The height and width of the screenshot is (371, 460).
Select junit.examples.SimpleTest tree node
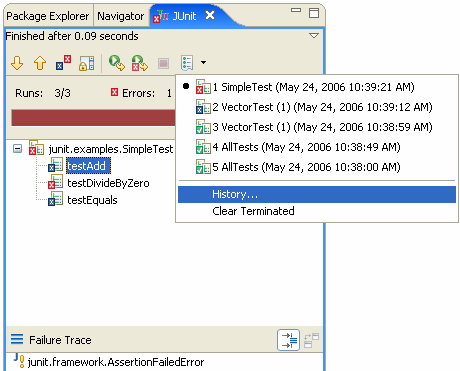pos(111,149)
